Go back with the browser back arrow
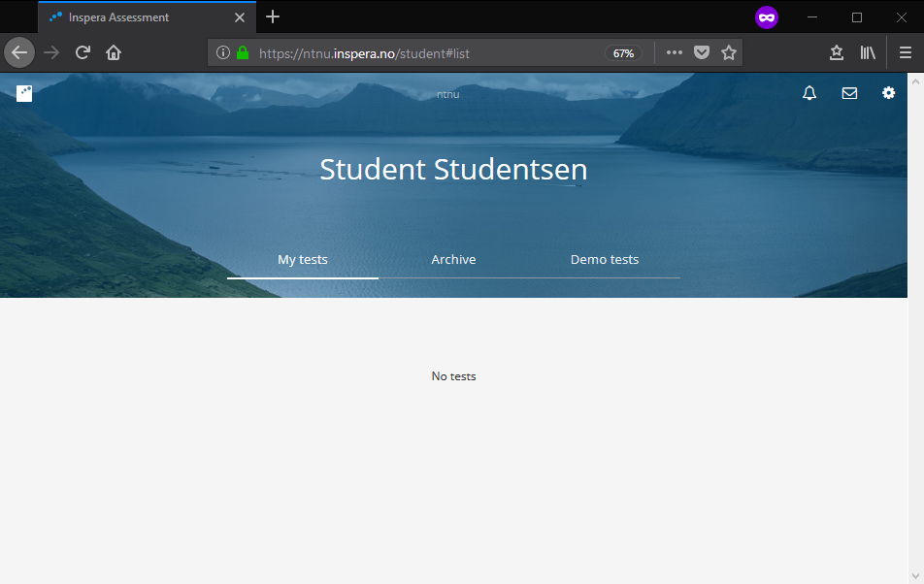The width and height of the screenshot is (924, 584). point(19,53)
